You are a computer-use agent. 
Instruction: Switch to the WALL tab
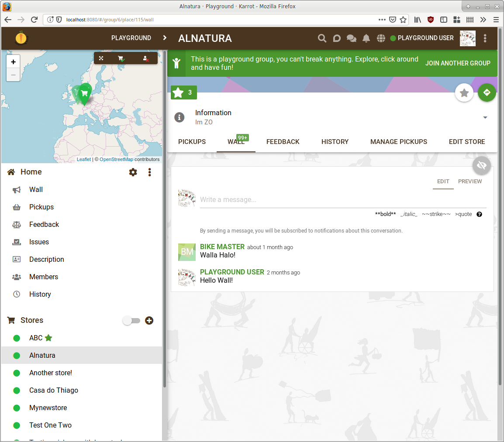pos(236,142)
